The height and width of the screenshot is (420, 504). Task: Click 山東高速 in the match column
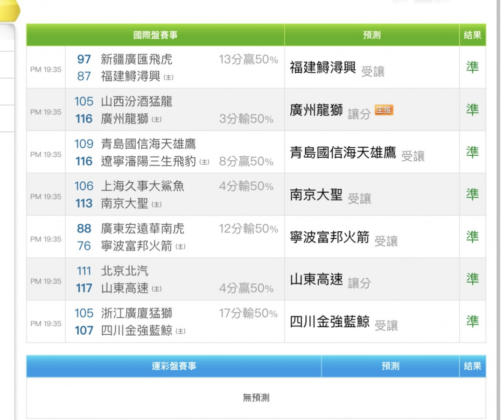pyautogui.click(x=125, y=288)
